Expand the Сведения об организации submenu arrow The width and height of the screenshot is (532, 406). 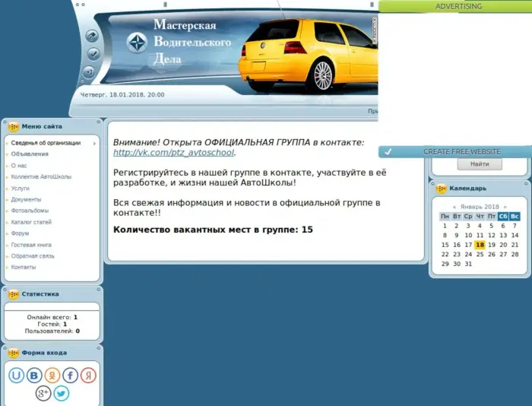click(95, 143)
